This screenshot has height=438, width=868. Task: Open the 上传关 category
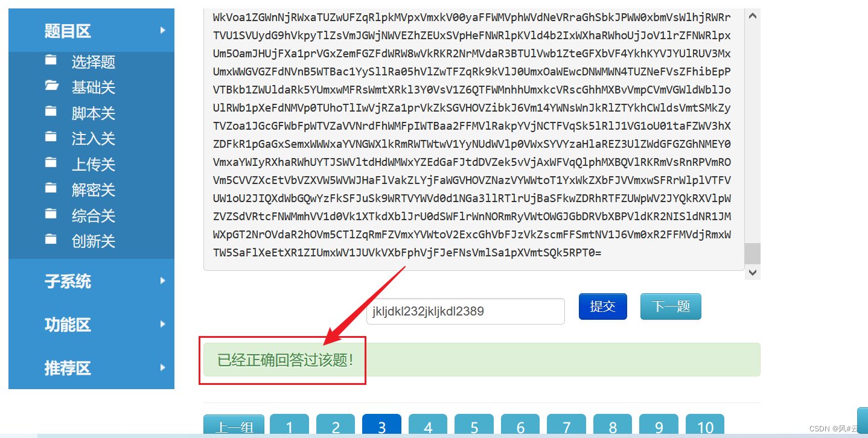click(x=94, y=164)
